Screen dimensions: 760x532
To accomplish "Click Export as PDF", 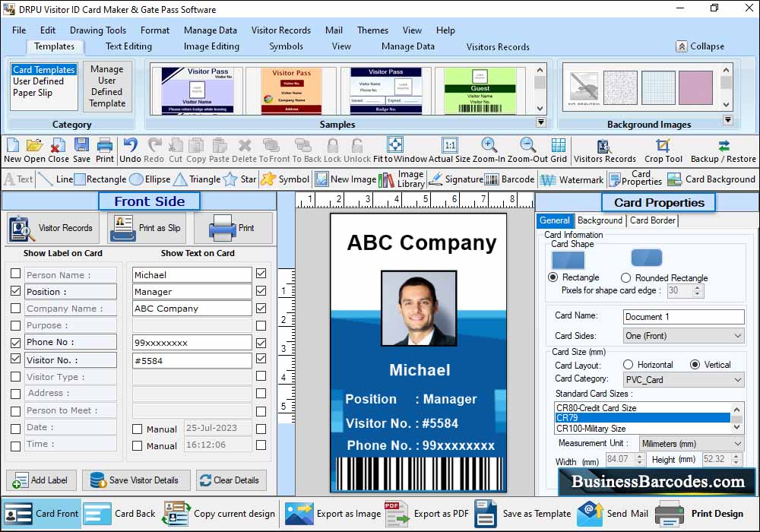I will point(427,514).
